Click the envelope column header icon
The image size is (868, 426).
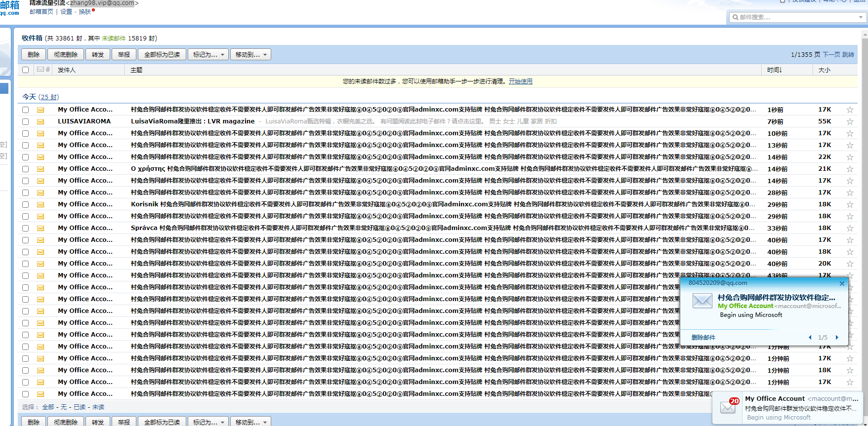[x=41, y=70]
